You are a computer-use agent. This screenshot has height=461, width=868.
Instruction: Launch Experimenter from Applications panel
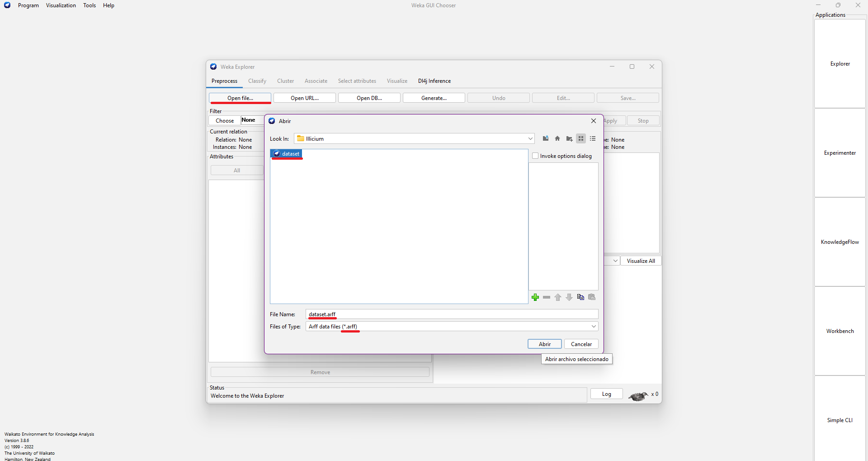[840, 153]
